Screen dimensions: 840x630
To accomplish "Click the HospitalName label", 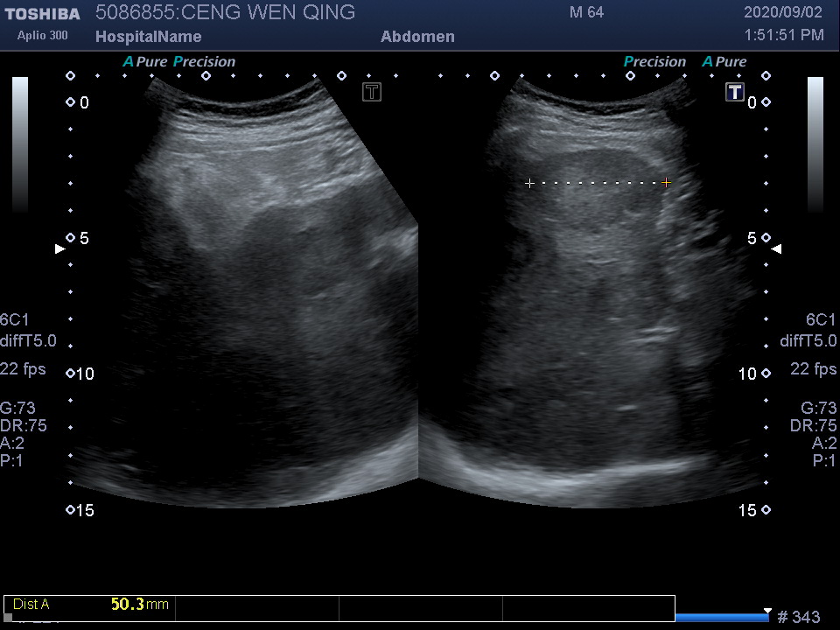I will (x=148, y=37).
